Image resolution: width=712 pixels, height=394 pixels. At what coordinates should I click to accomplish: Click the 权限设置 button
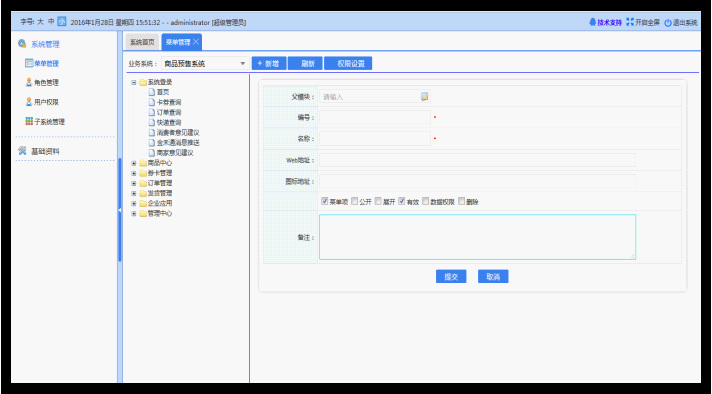(x=348, y=64)
